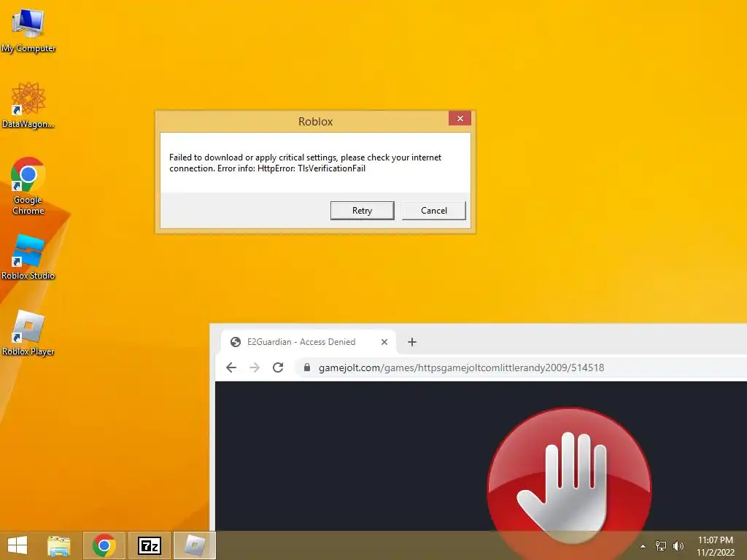The image size is (747, 560).
Task: Click Cancel in the Roblox error dialog
Action: [x=433, y=211]
